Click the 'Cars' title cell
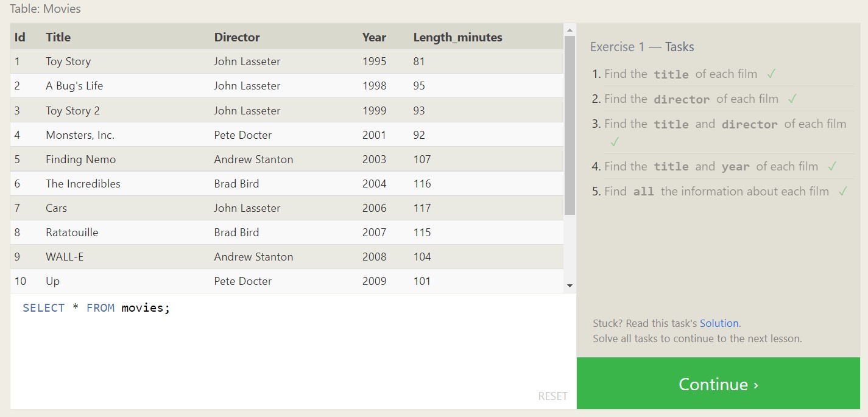Image resolution: width=868 pixels, height=417 pixels. click(56, 208)
